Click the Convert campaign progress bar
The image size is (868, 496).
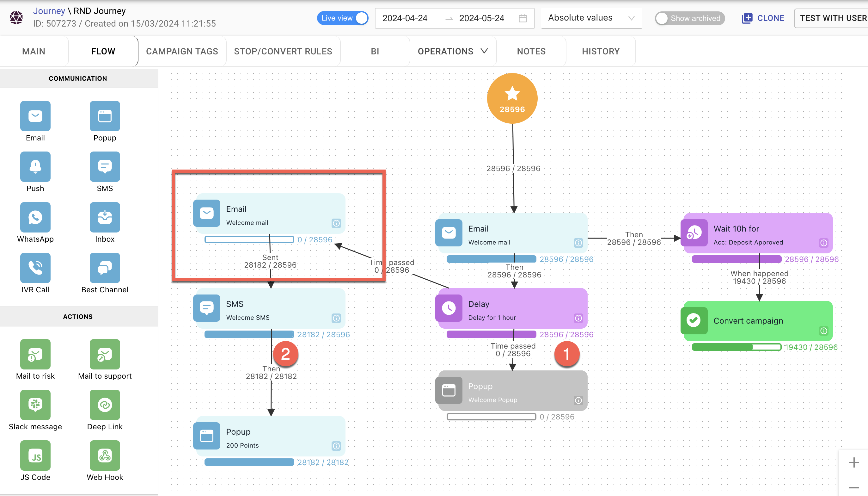(x=736, y=347)
